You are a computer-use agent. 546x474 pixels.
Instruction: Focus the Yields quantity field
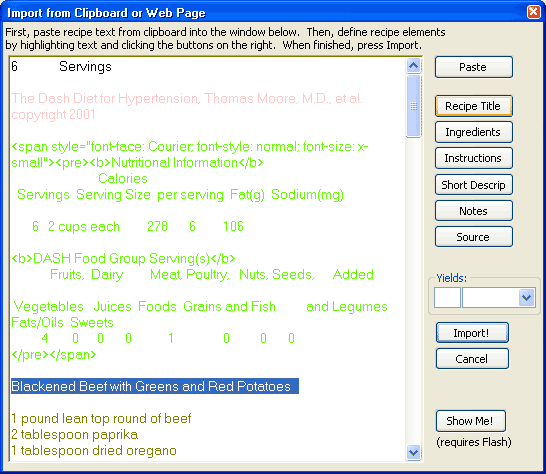click(x=447, y=298)
